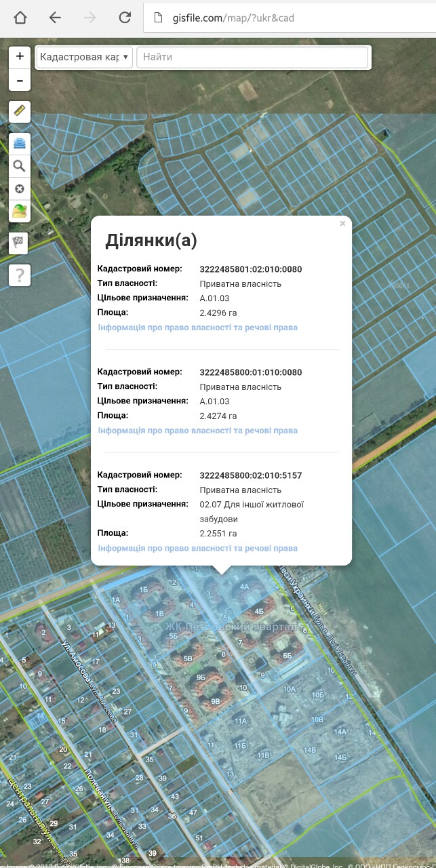The width and height of the screenshot is (436, 868).
Task: Go back to previous browser page
Action: [x=55, y=18]
